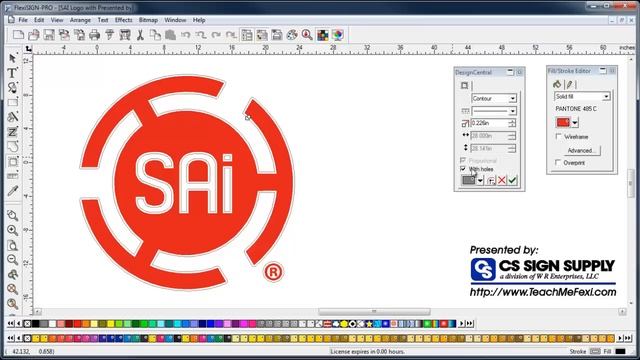Minimize the DesignCentral panel
Screen dimensions: 640x360
tap(510, 72)
